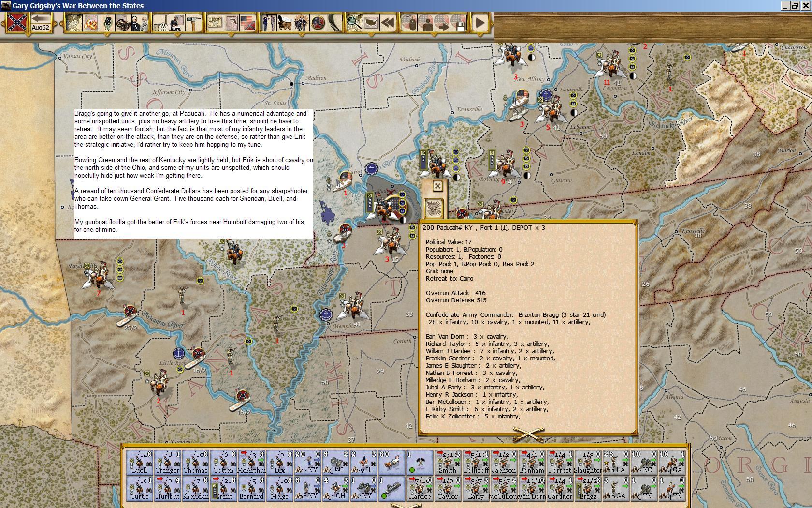Click the Aug62 back arrow button
This screenshot has width=812, height=508.
tap(41, 23)
